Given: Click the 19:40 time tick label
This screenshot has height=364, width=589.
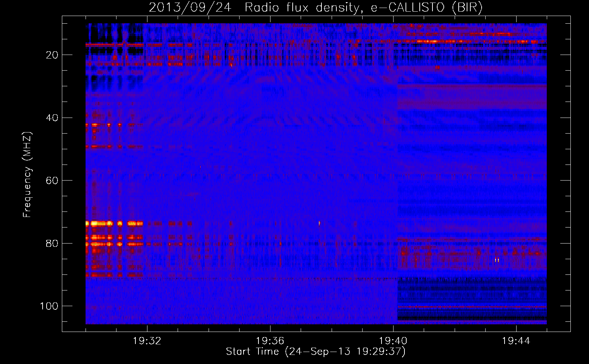Looking at the screenshot, I should pyautogui.click(x=393, y=341).
